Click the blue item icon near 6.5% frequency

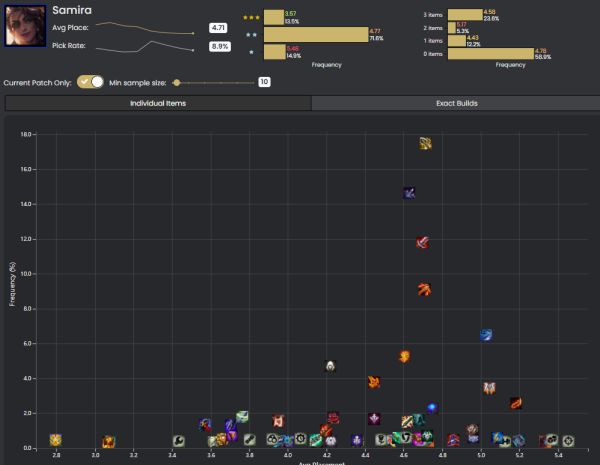(x=486, y=335)
